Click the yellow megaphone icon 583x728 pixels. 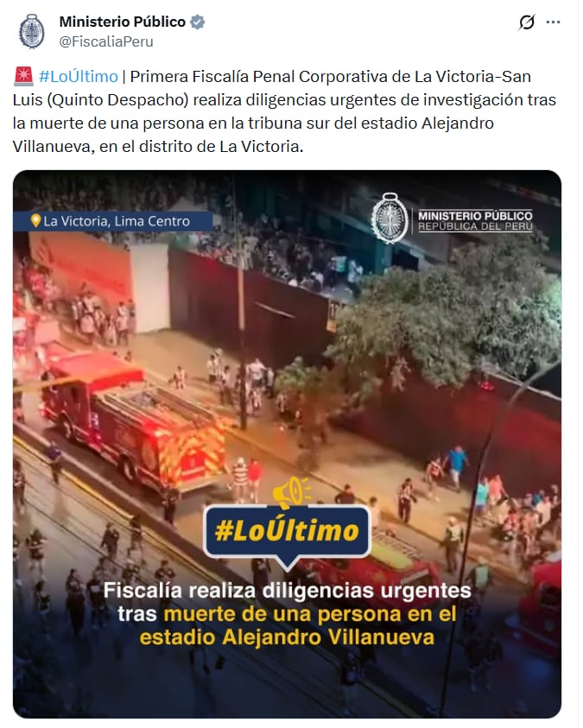tap(290, 492)
